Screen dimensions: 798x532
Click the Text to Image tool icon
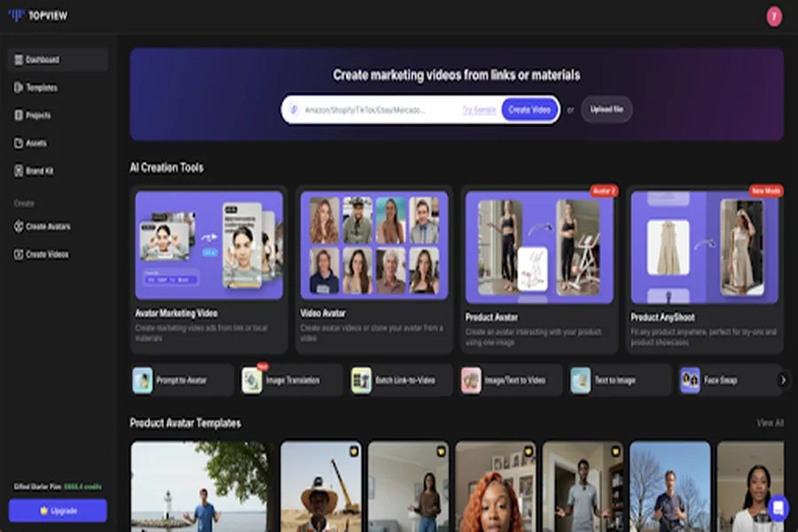580,380
